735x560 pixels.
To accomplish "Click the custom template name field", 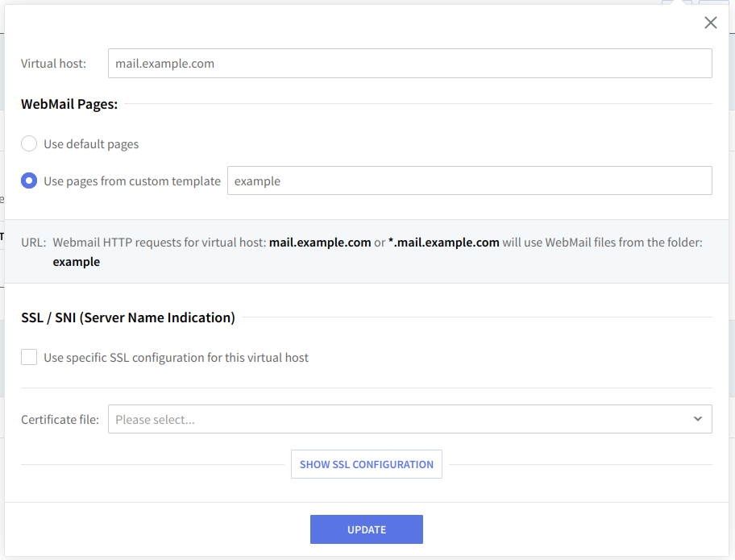I will (x=469, y=181).
